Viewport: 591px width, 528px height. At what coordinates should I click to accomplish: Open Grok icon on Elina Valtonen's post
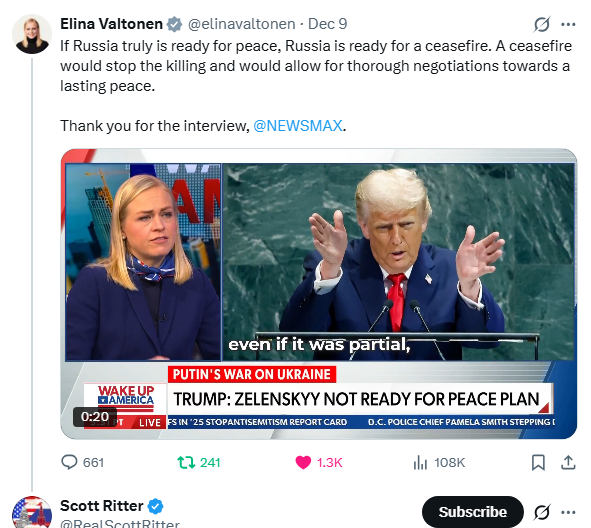[x=542, y=24]
